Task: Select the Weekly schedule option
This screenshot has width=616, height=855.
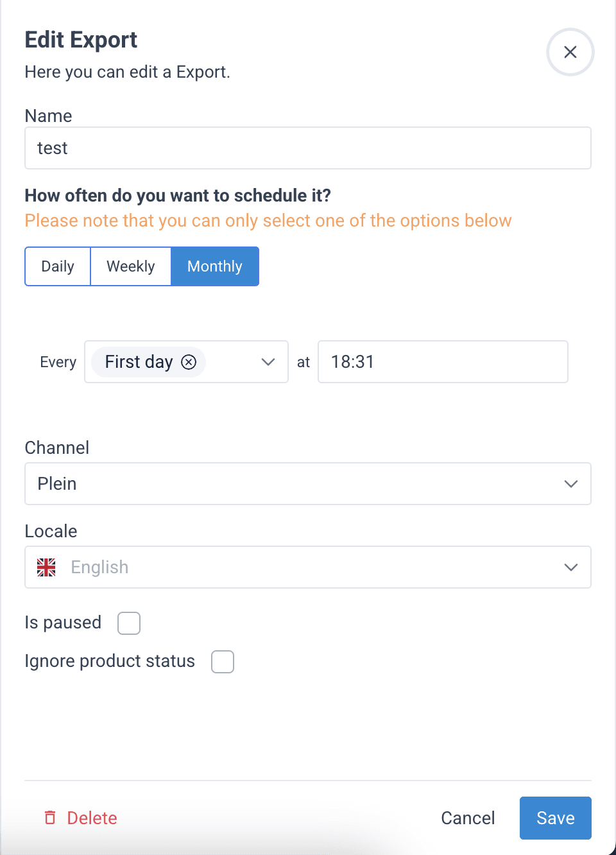Action: click(x=131, y=266)
